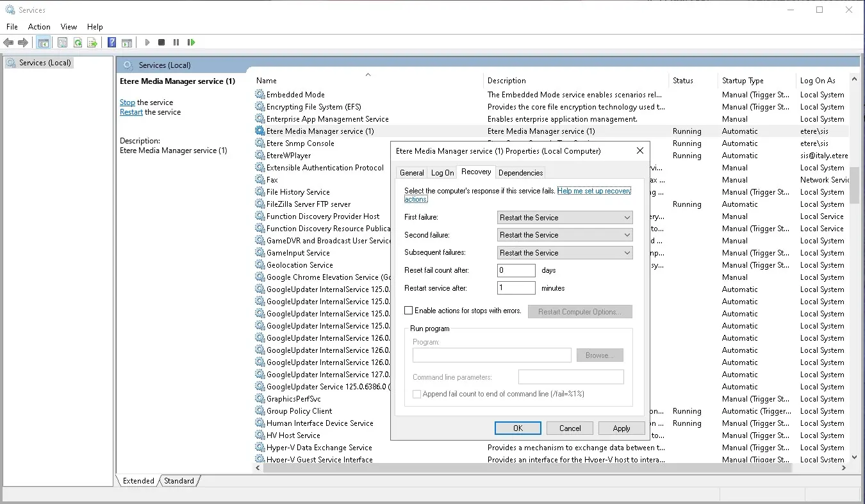Click the Reset fail count after field

click(516, 270)
